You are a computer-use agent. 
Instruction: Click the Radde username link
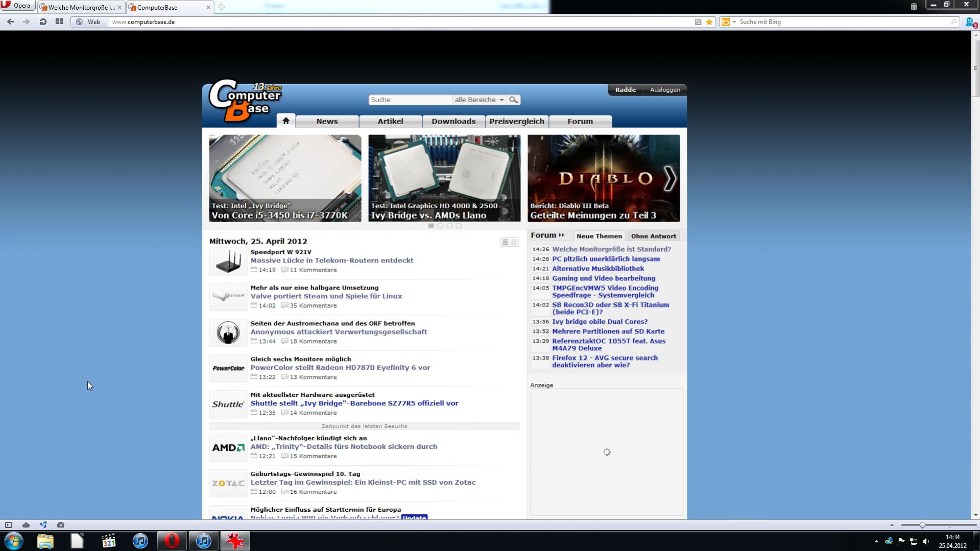[x=626, y=90]
